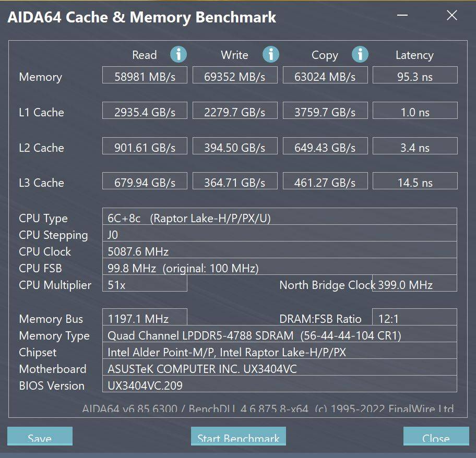Click the L3 Cache Copy value
The width and height of the screenshot is (476, 458).
click(x=325, y=183)
